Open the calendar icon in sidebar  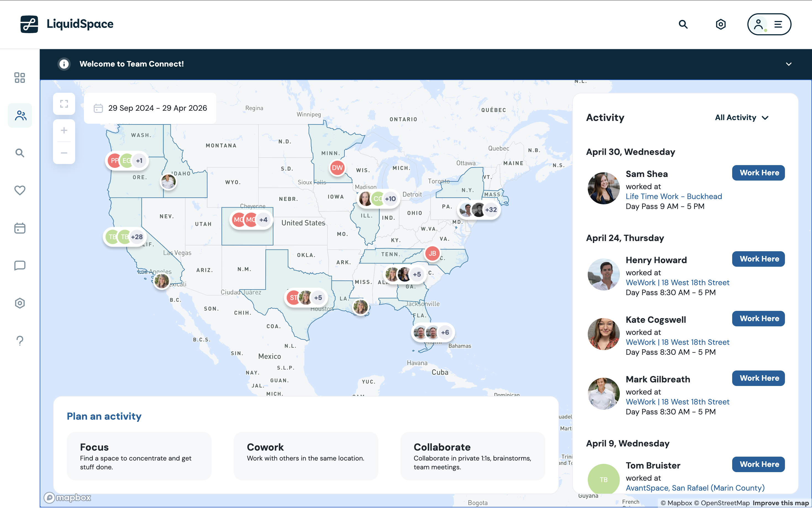pyautogui.click(x=20, y=228)
